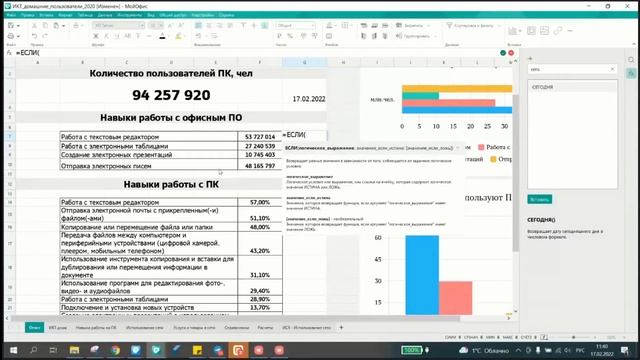Click the formula bar input

tap(257, 53)
